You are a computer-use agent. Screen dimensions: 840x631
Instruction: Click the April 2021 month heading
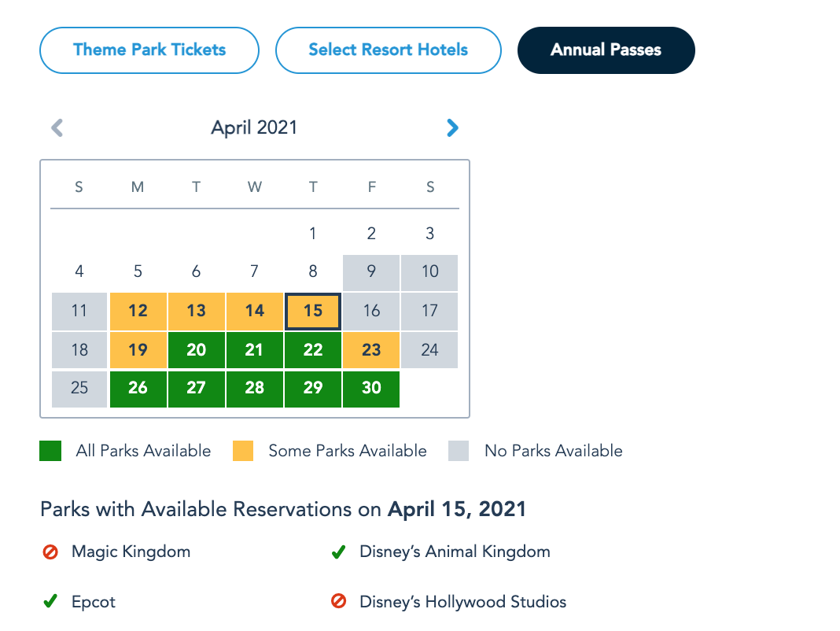254,127
